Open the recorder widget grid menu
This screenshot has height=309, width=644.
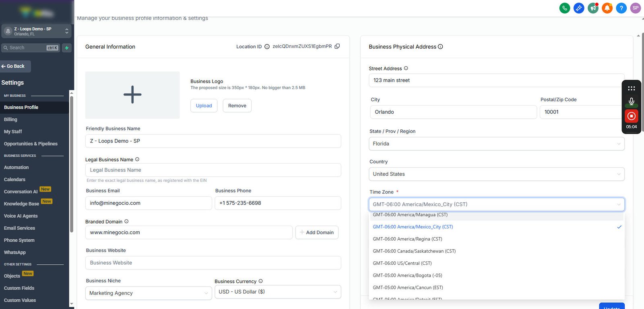[632, 88]
